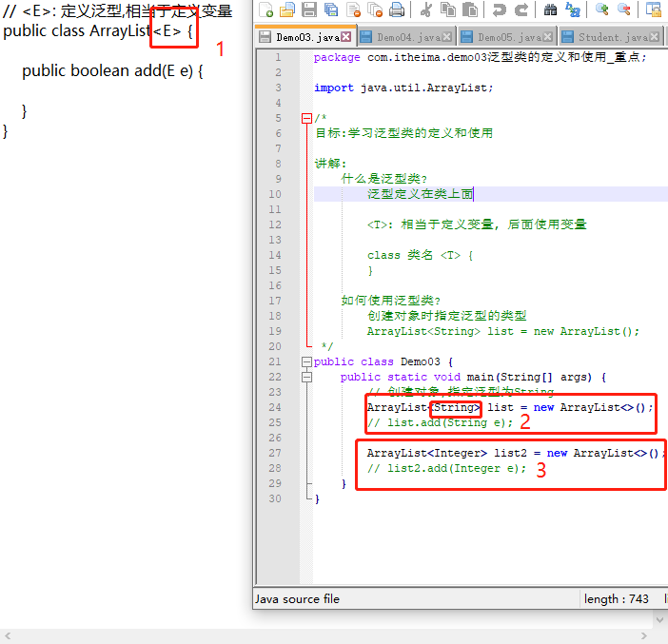Switch to the Student.java tab

(x=611, y=37)
